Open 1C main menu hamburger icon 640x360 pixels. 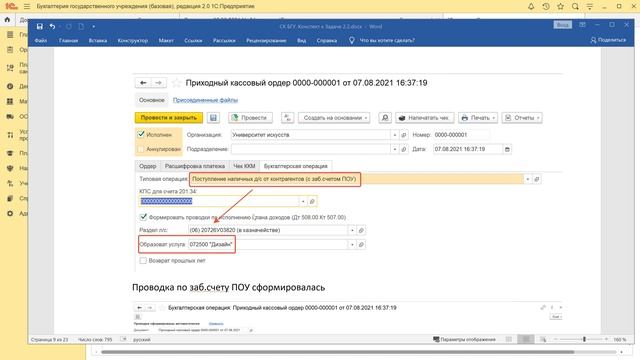pyautogui.click(x=27, y=7)
